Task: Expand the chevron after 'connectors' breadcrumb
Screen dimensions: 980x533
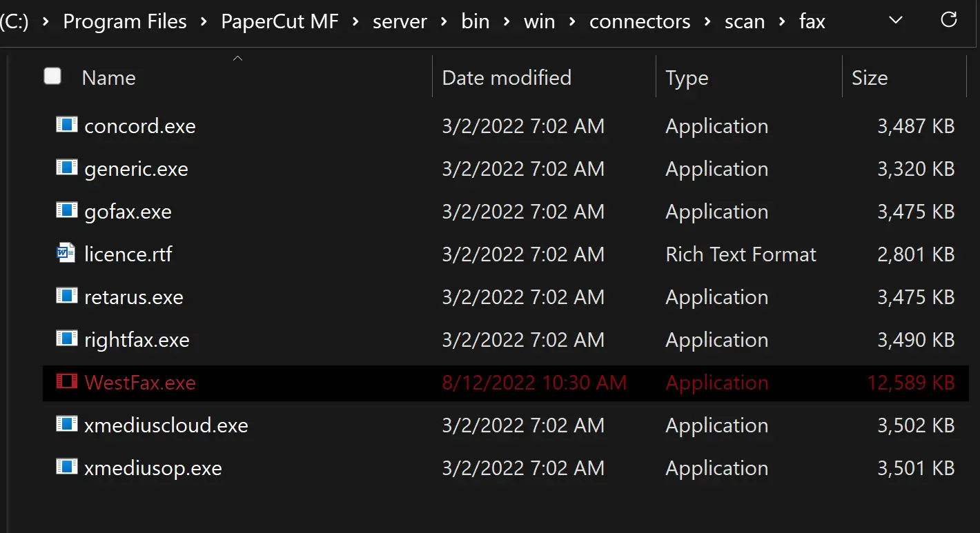Action: pyautogui.click(x=707, y=22)
